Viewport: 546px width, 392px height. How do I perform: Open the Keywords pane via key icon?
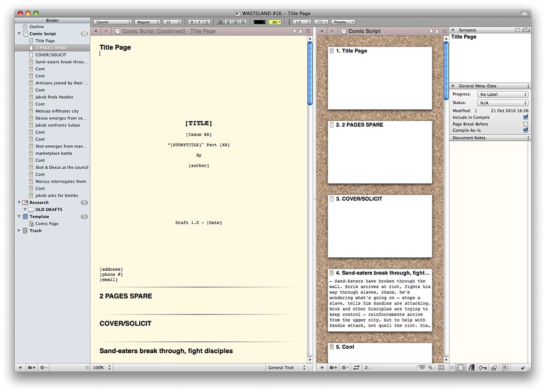(483, 368)
